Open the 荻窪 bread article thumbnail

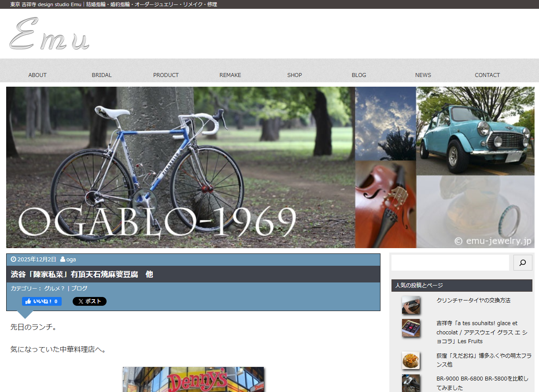pyautogui.click(x=410, y=360)
